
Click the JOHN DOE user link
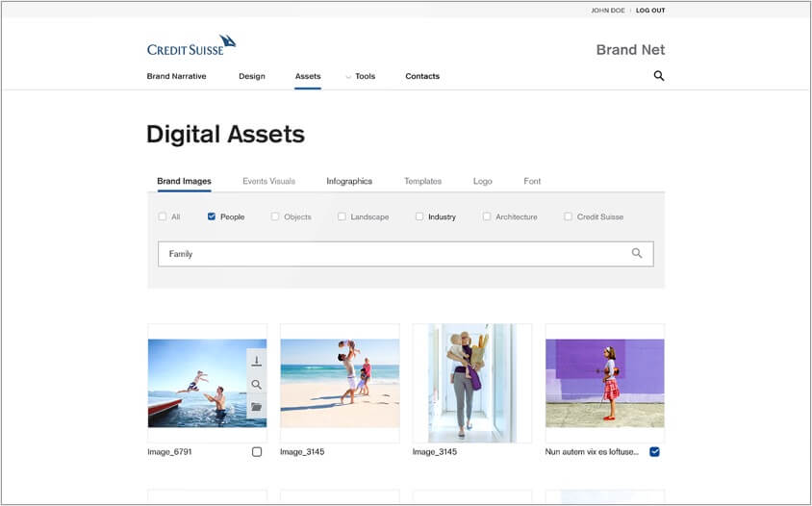[607, 11]
